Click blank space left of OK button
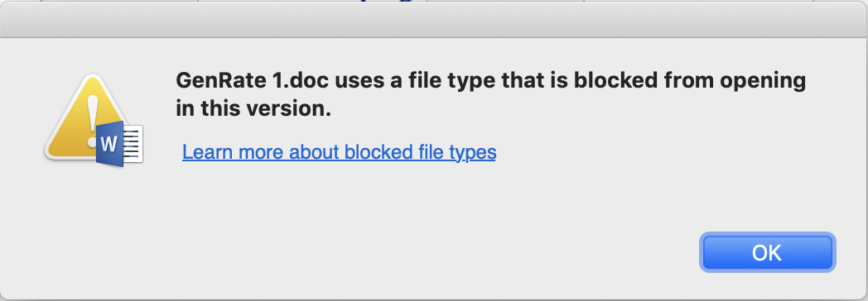Image resolution: width=868 pixels, height=301 pixels. click(x=553, y=252)
